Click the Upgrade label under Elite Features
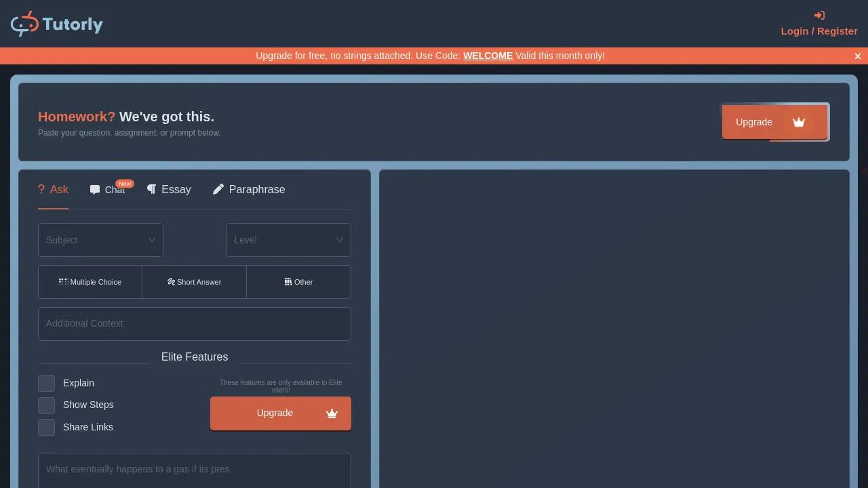Viewport: 868px width, 488px height. (x=275, y=413)
